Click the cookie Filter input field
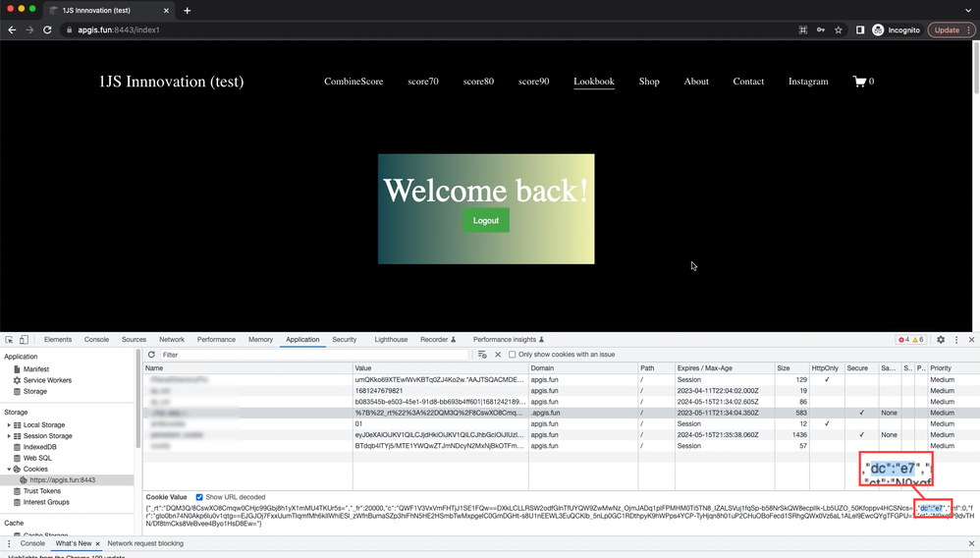980x558 pixels. tap(314, 355)
